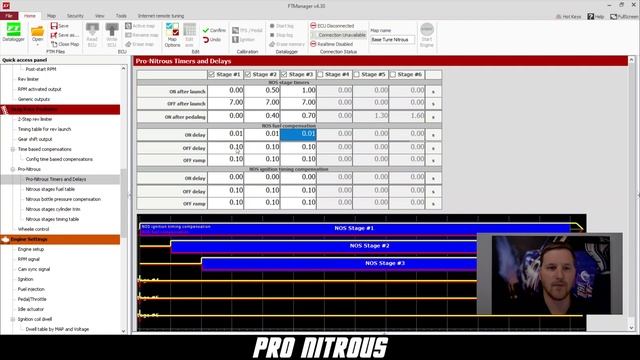Click the Read ECU icon
The width and height of the screenshot is (640, 360).
click(92, 30)
